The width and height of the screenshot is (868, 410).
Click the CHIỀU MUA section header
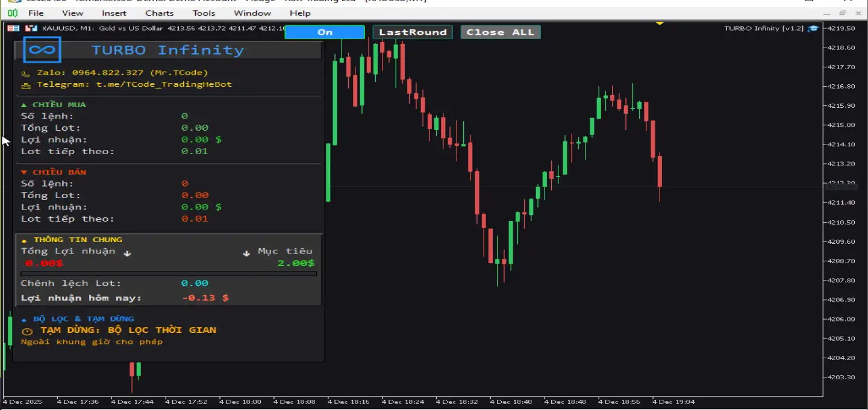tap(54, 105)
